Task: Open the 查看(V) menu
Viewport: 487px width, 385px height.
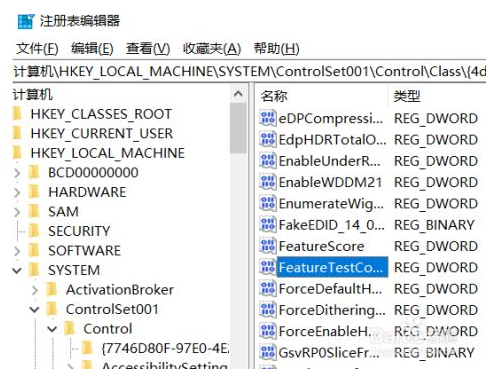Action: coord(148,49)
